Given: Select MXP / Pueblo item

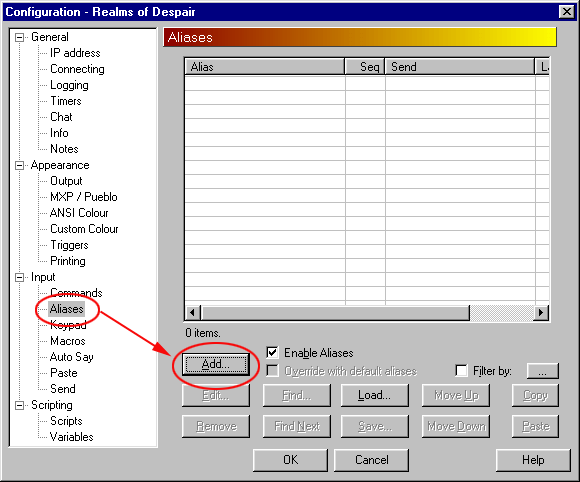Looking at the screenshot, I should pyautogui.click(x=84, y=197).
